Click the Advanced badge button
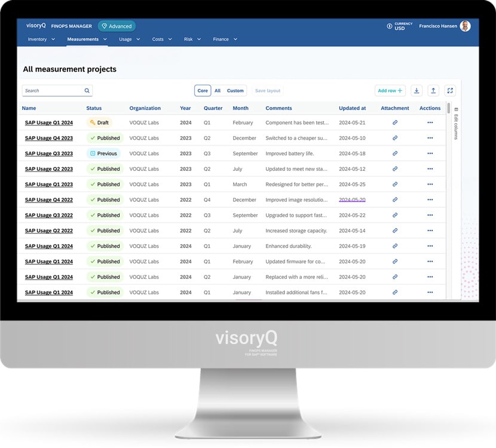 click(117, 26)
